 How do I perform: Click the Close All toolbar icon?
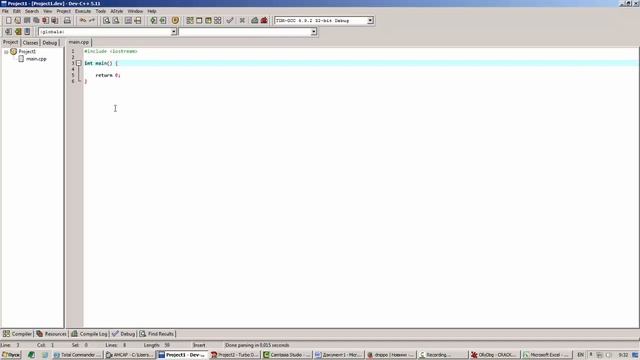[54, 20]
